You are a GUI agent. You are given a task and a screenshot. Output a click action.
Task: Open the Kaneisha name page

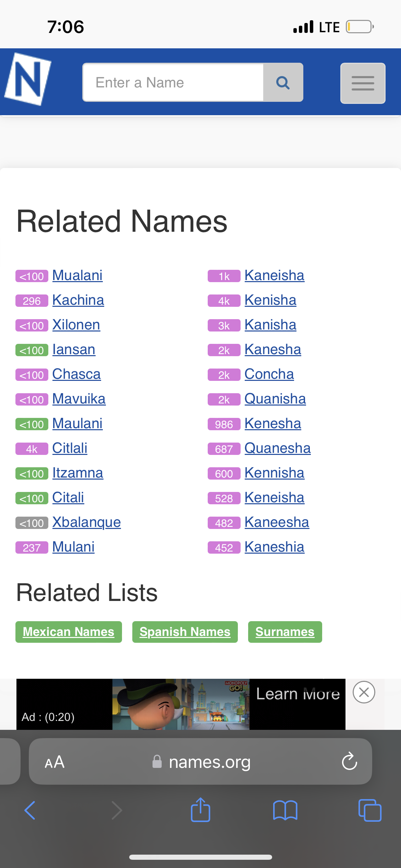point(274,275)
